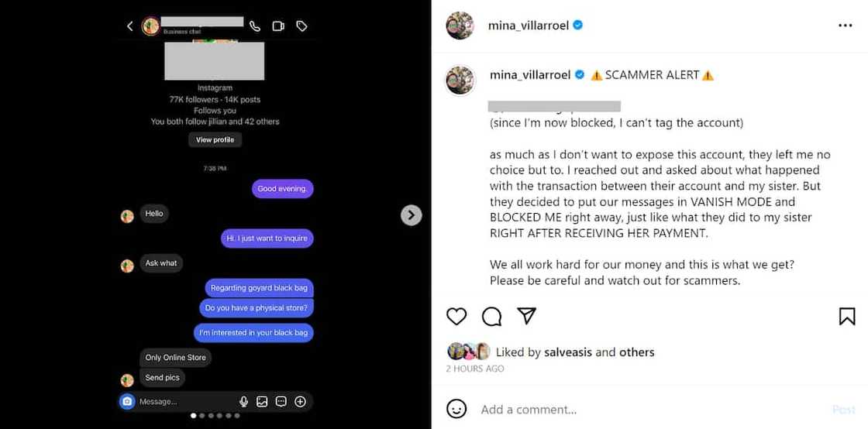
Task: Go back using the chat back chevron
Action: 130,26
